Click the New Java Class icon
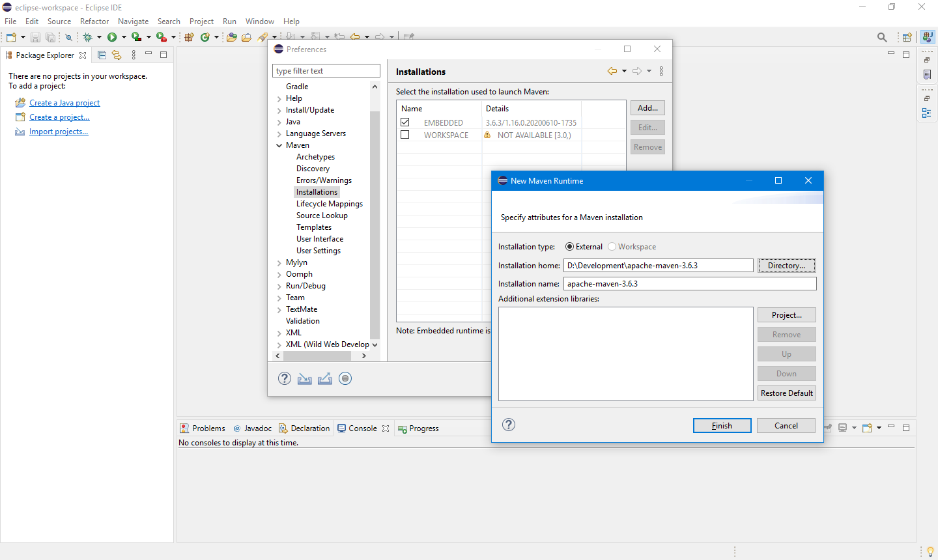 tap(205, 37)
